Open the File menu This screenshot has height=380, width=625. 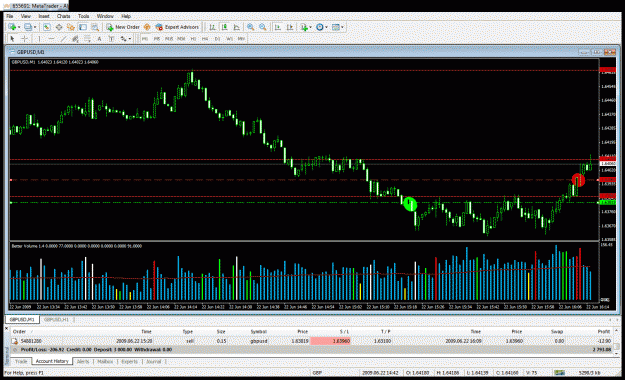10,16
